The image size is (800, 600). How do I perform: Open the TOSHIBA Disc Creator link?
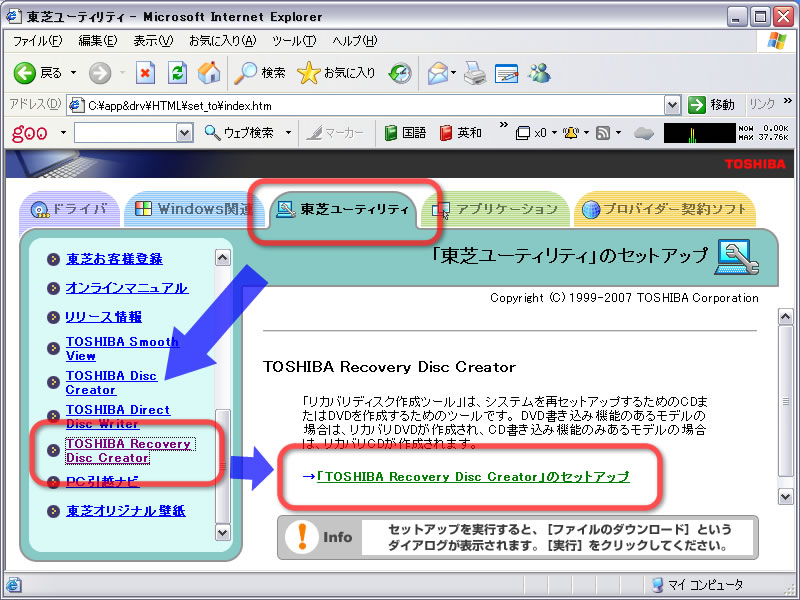point(111,383)
